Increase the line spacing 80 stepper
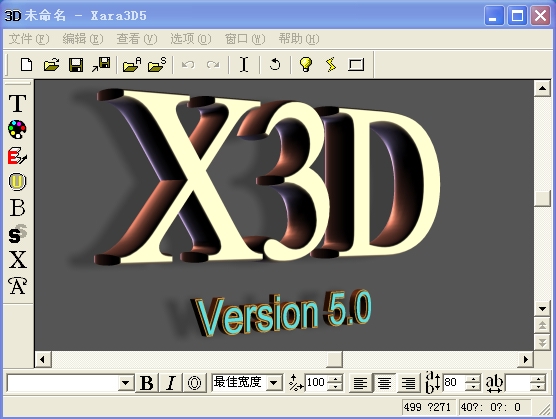 point(473,379)
